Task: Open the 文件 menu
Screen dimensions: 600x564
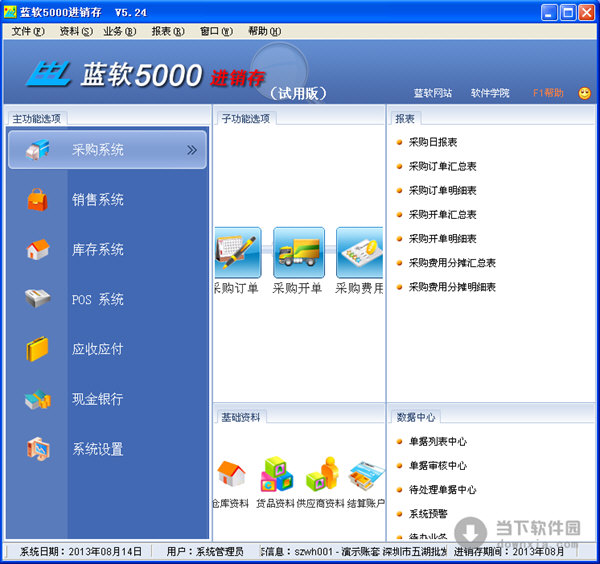Action: pos(27,31)
